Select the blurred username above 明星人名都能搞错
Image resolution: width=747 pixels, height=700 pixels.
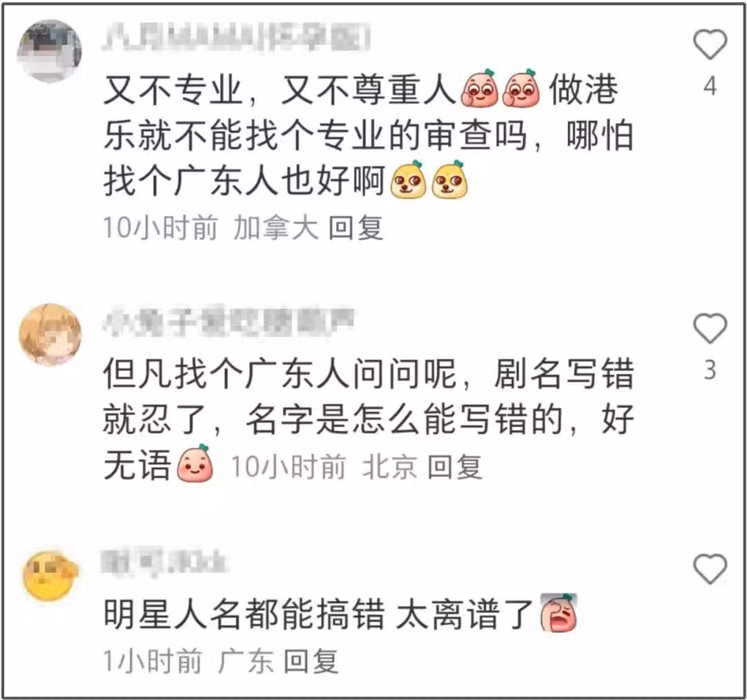[x=165, y=562]
